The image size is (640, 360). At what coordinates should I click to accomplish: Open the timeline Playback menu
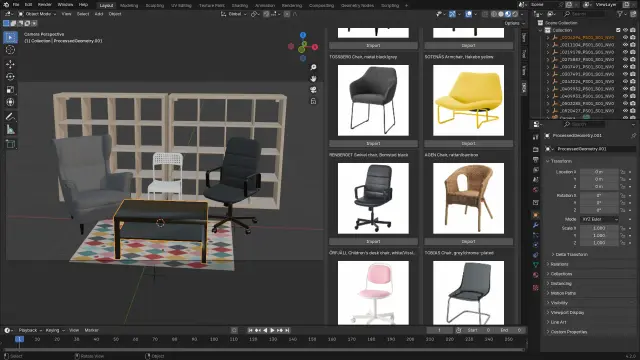coord(29,330)
